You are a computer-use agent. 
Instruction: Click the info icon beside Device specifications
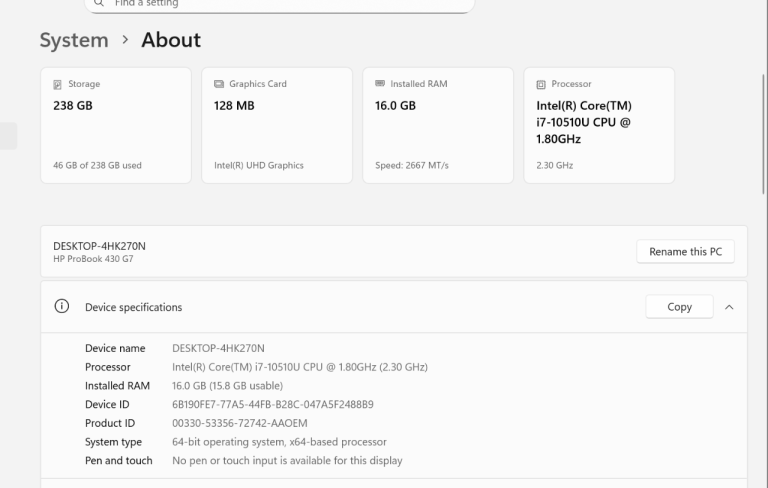[x=61, y=307]
